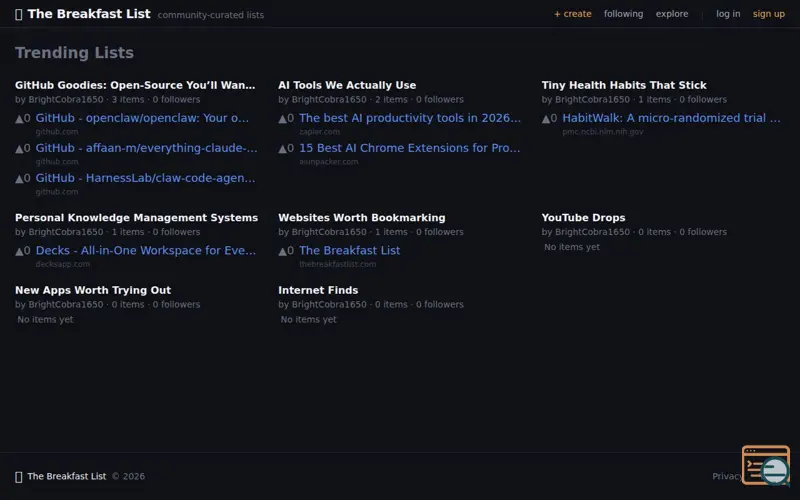Open the Decks All-in-One Workspace link
This screenshot has width=800, height=500.
coord(146,251)
